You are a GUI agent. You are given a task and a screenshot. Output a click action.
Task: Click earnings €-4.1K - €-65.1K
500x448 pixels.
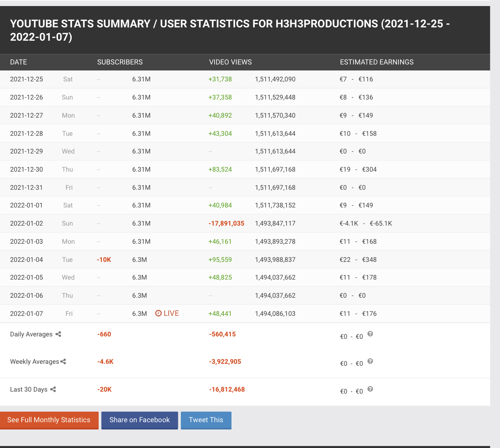[366, 224]
